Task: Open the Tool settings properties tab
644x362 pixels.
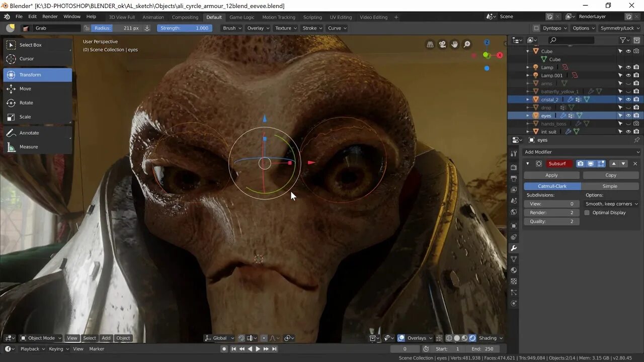Action: tap(514, 153)
